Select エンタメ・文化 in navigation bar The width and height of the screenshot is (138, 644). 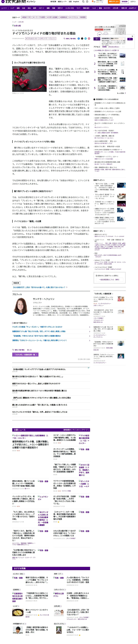[70, 8]
